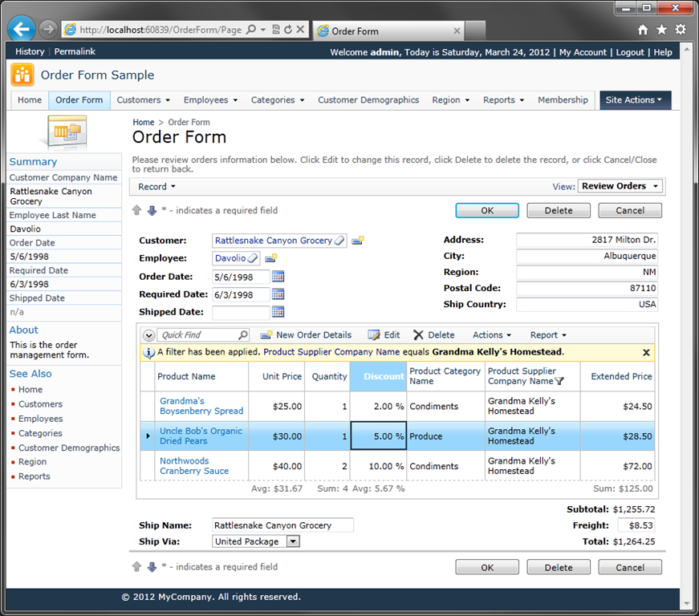Click the compatibility view icon in address bar
Image resolution: width=699 pixels, height=616 pixels.
click(x=276, y=30)
